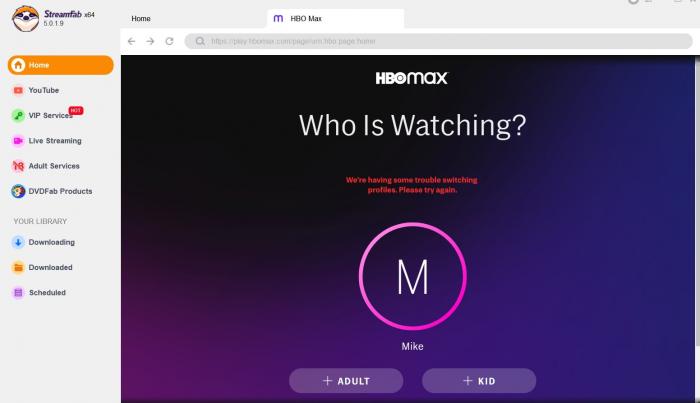Go forward with the forward arrow
The height and width of the screenshot is (403, 700).
(x=150, y=41)
